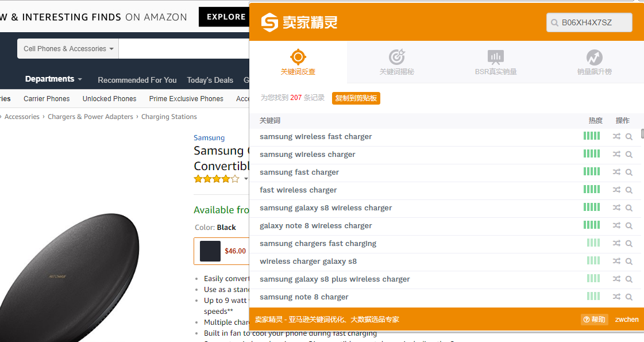The width and height of the screenshot is (644, 342).
Task: Click the shuffle icon for 'samsung note 8 charger'
Action: [x=616, y=297]
